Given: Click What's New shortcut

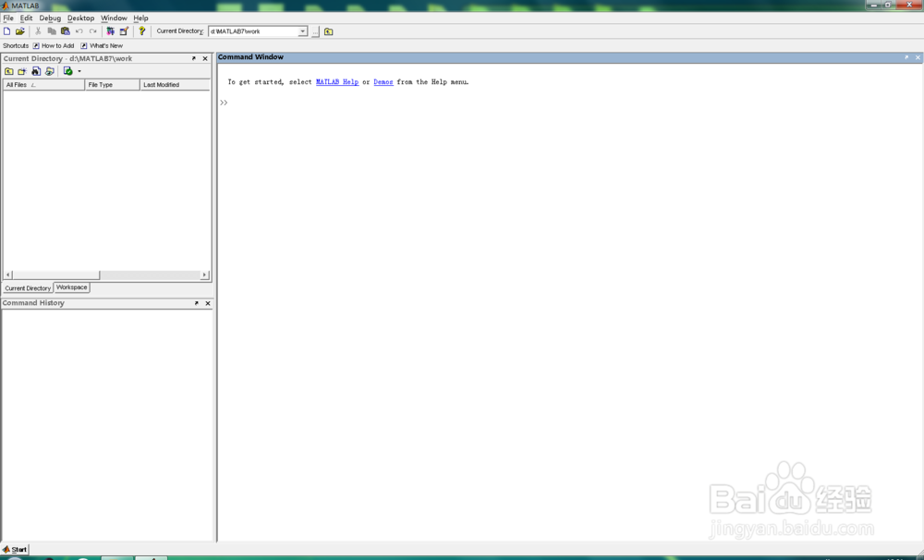Looking at the screenshot, I should [x=102, y=45].
